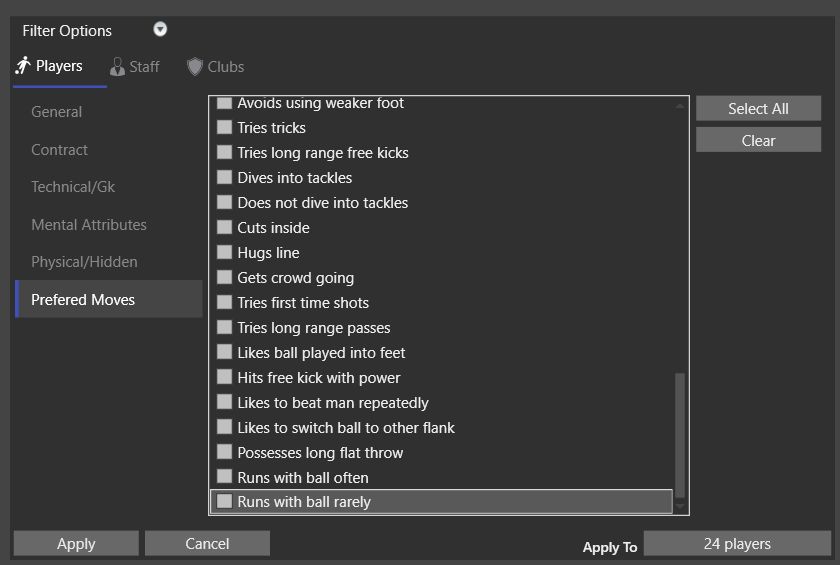840x565 pixels.
Task: Enable Possesses long flat throw
Action: click(x=224, y=452)
